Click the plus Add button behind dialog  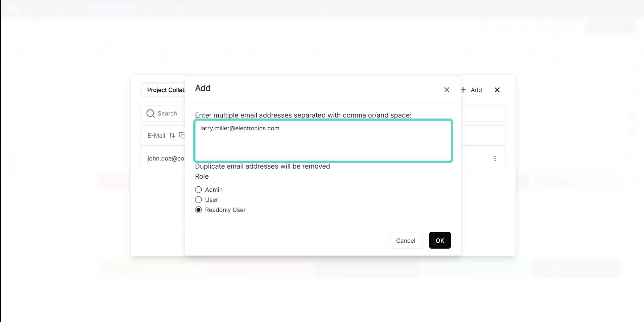[x=472, y=90]
